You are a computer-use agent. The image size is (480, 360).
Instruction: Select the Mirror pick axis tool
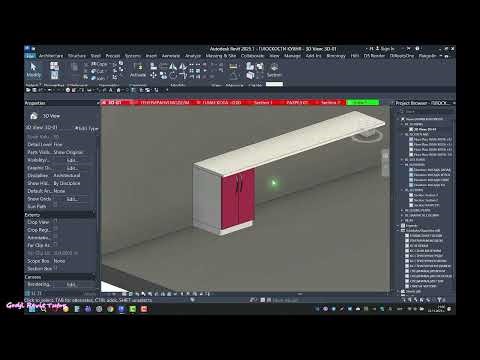pos(173,67)
